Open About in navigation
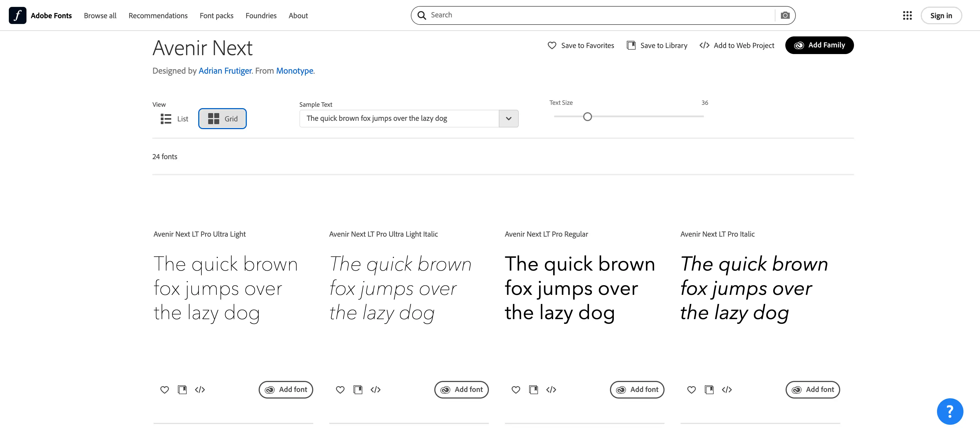This screenshot has width=980, height=438. [298, 16]
